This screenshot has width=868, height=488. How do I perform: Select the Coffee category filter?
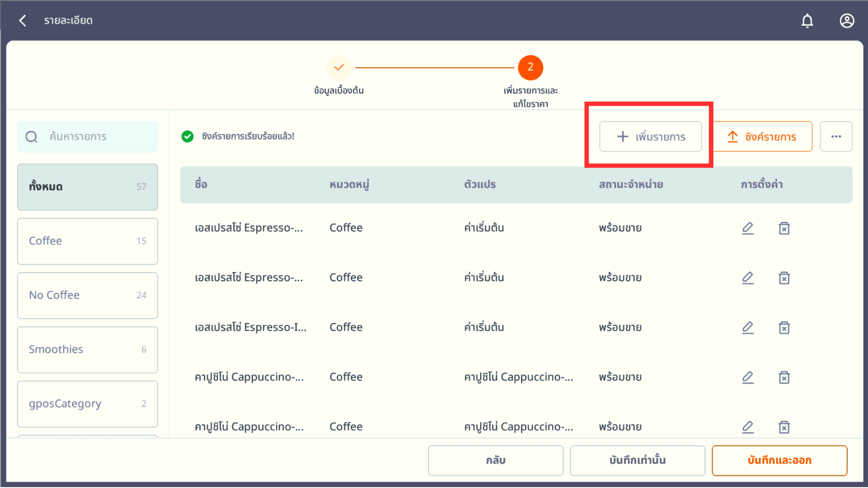tap(87, 241)
